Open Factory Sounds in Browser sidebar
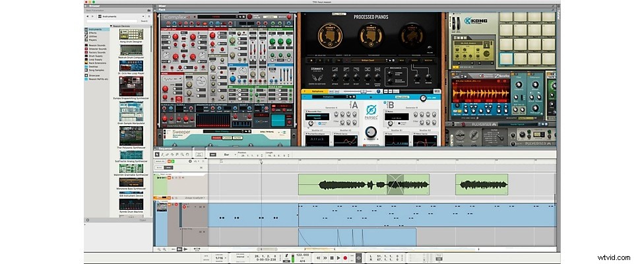 (97, 52)
